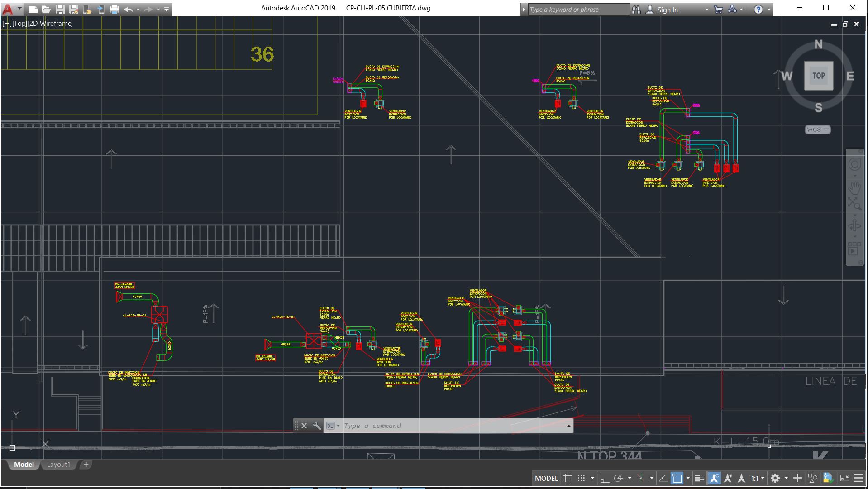This screenshot has width=868, height=489.
Task: Toggle ortho mode in status bar
Action: click(604, 478)
